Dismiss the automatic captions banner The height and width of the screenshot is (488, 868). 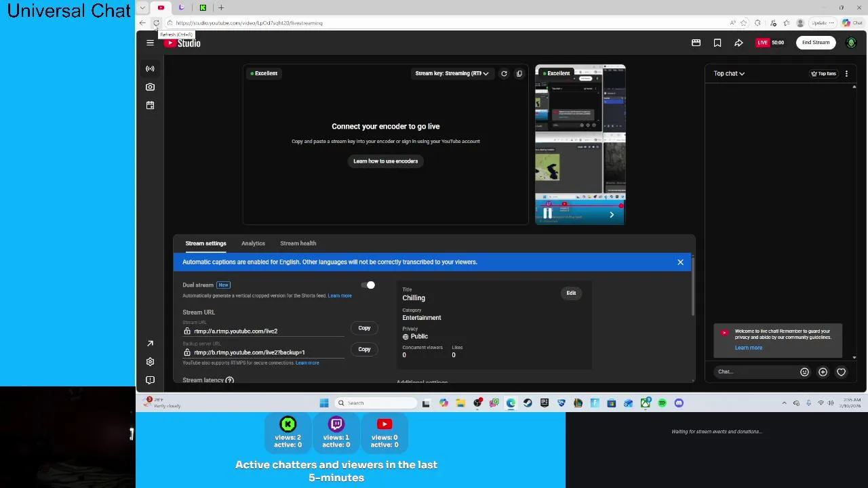[680, 262]
